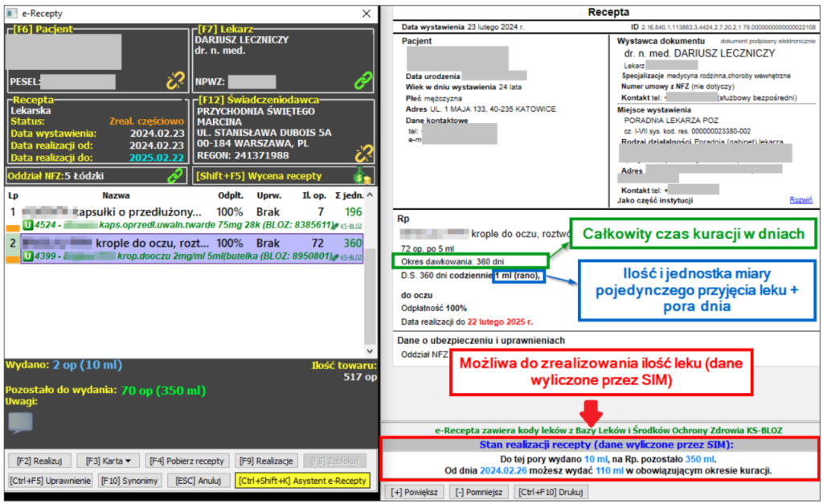Screen dimensions: 823x504
Task: Open [F10] Synonimy
Action: click(129, 481)
